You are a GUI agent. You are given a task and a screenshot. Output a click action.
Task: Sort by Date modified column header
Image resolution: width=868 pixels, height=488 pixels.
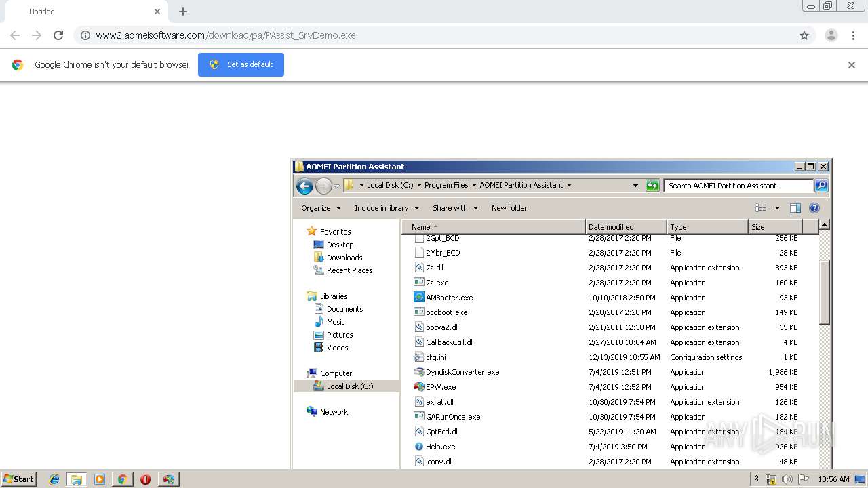[626, 227]
